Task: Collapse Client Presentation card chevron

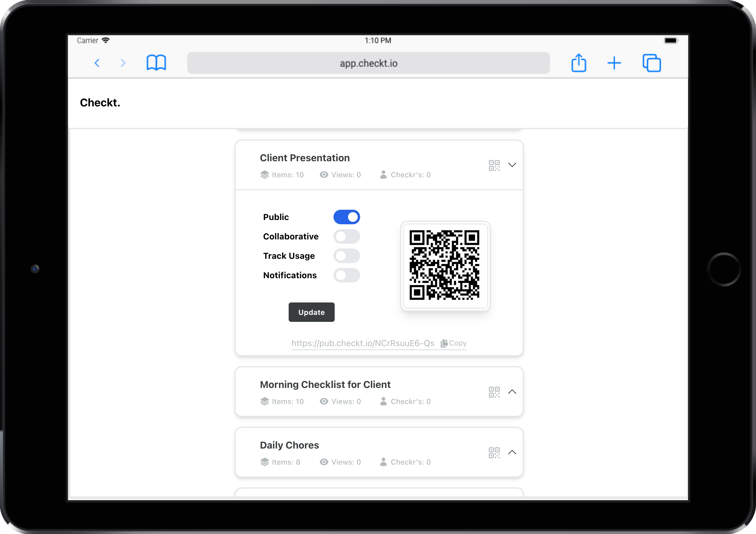Action: click(x=512, y=165)
